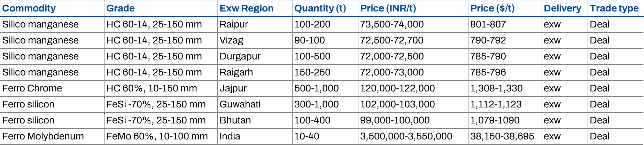Select the Price ($/t) column header
644x145 pixels.
point(492,8)
